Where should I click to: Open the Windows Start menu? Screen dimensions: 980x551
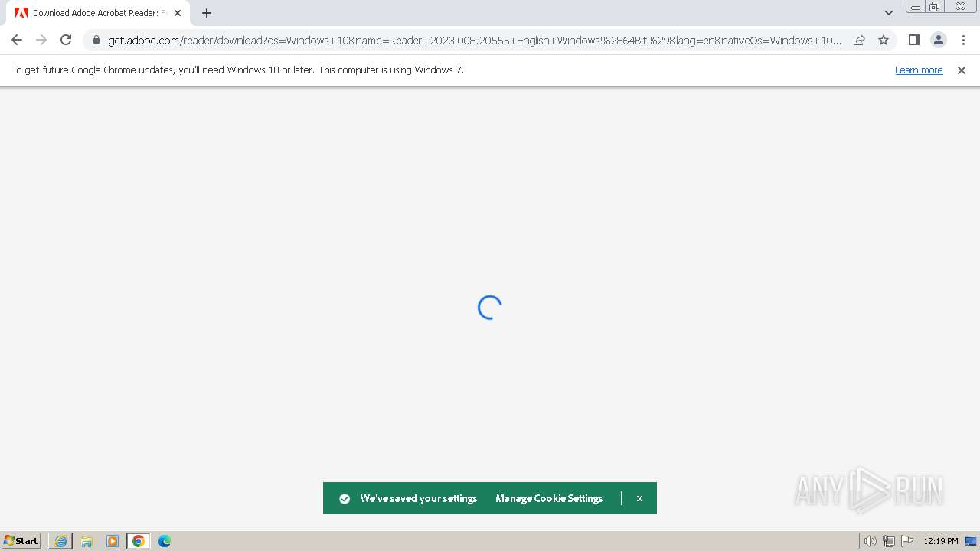click(21, 541)
